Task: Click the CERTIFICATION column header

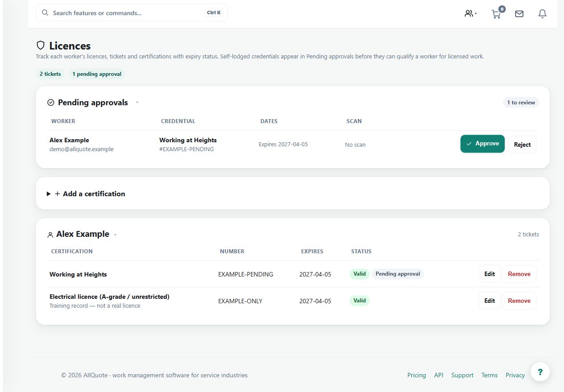Action: tap(72, 252)
